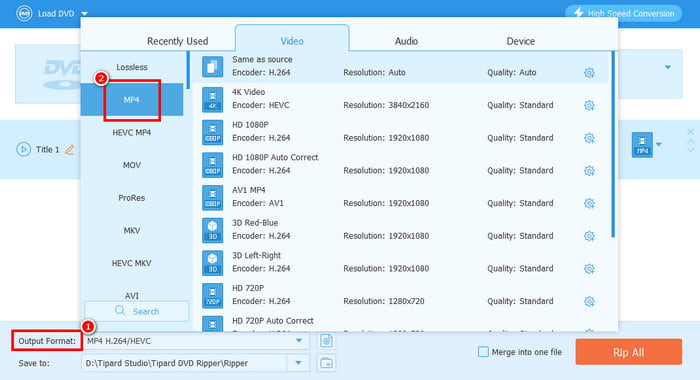Select AVI format category

(x=132, y=296)
